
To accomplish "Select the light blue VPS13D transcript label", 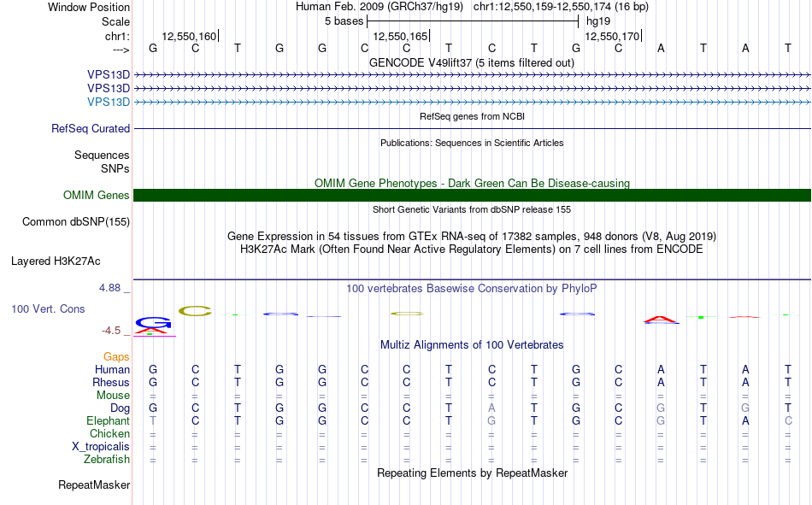I will [109, 102].
